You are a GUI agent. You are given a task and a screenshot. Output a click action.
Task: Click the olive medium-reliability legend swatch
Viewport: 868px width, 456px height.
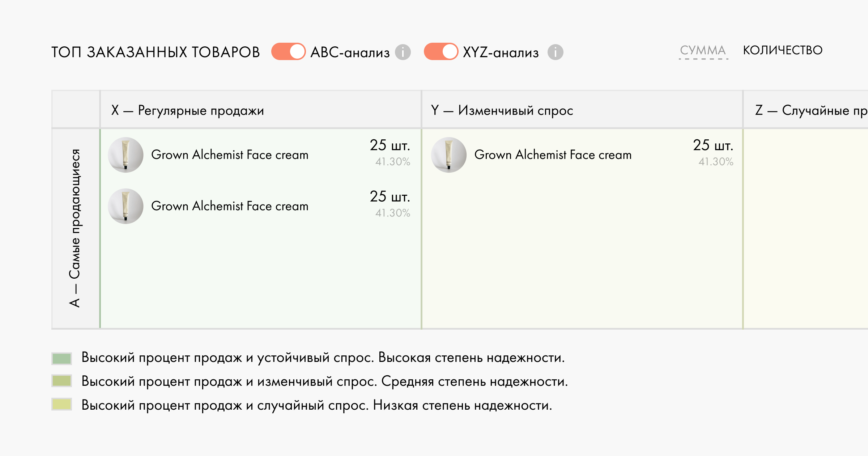(x=61, y=381)
